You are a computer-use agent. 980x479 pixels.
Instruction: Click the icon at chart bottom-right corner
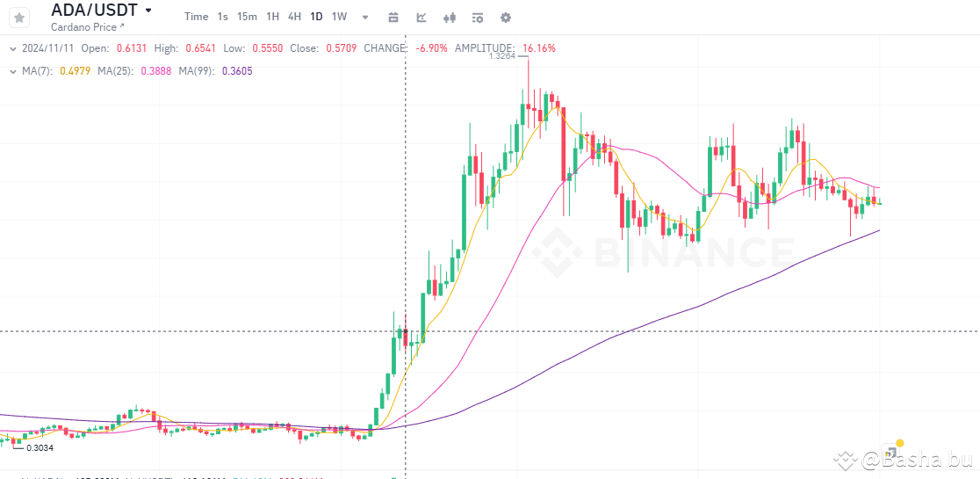pos(892,450)
